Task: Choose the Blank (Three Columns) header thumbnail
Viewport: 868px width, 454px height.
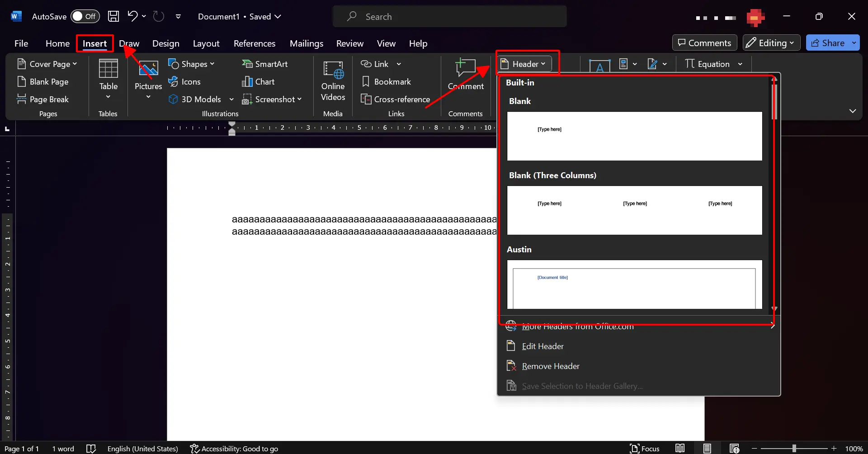Action: [635, 210]
